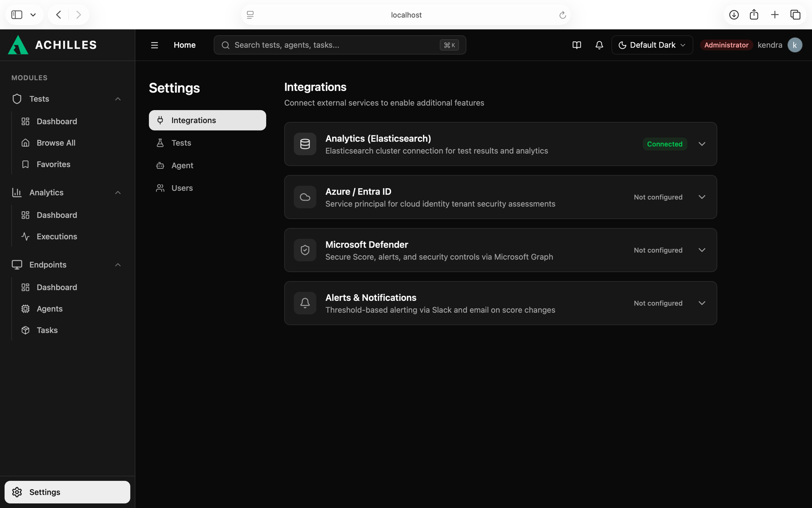Viewport: 812px width, 508px height.
Task: Switch to the Tests settings tab
Action: 207,143
